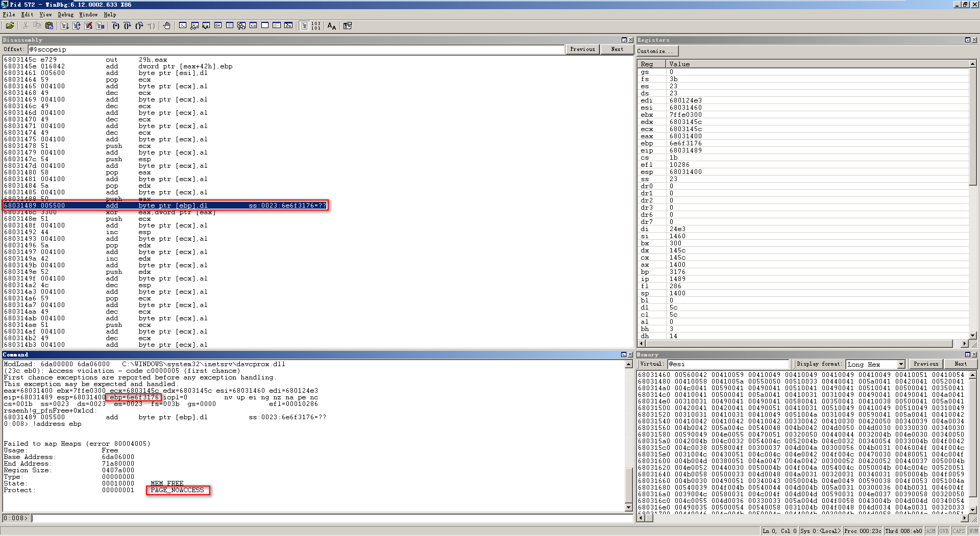Viewport: 980px width, 536px height.
Task: Click the Go (run) debugger icon
Action: pyautogui.click(x=65, y=25)
